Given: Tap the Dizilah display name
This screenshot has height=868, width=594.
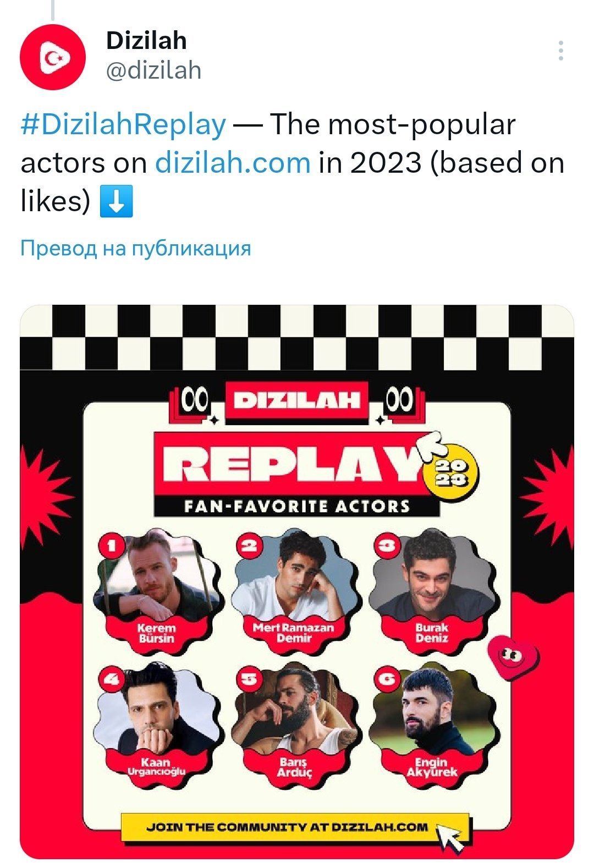Looking at the screenshot, I should (146, 41).
